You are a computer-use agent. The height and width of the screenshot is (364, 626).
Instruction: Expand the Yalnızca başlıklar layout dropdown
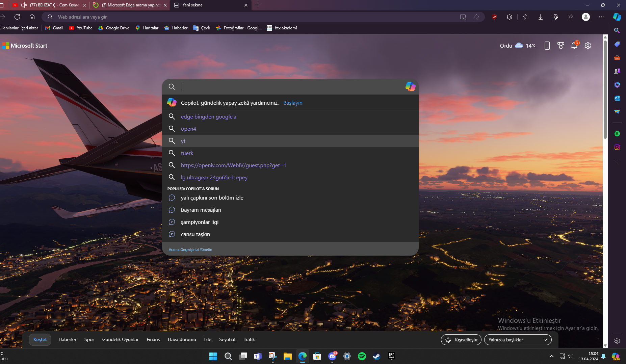click(x=518, y=340)
